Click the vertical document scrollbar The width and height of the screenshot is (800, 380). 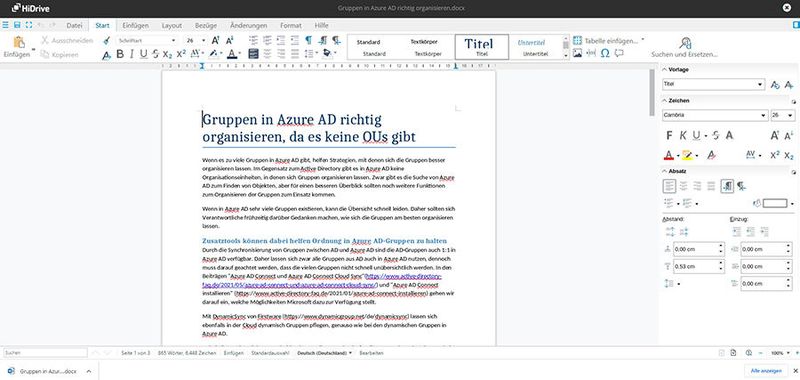pos(652,93)
